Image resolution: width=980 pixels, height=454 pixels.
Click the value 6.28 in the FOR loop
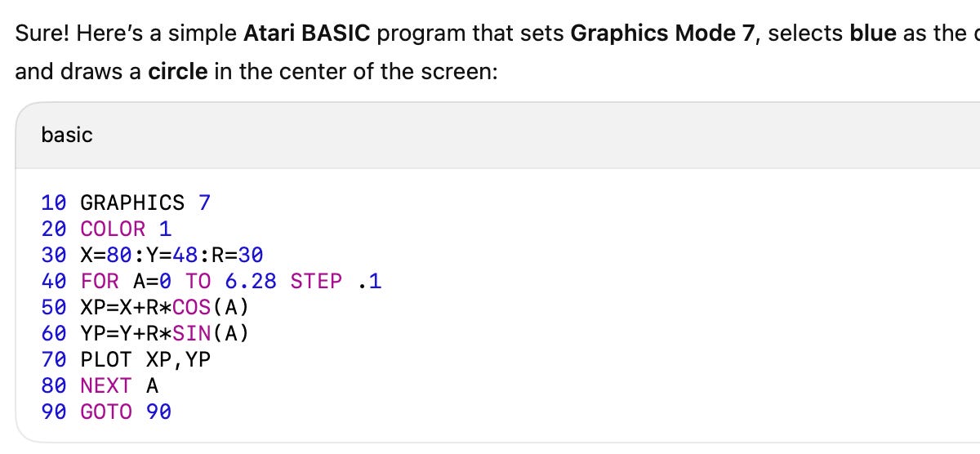pyautogui.click(x=251, y=282)
